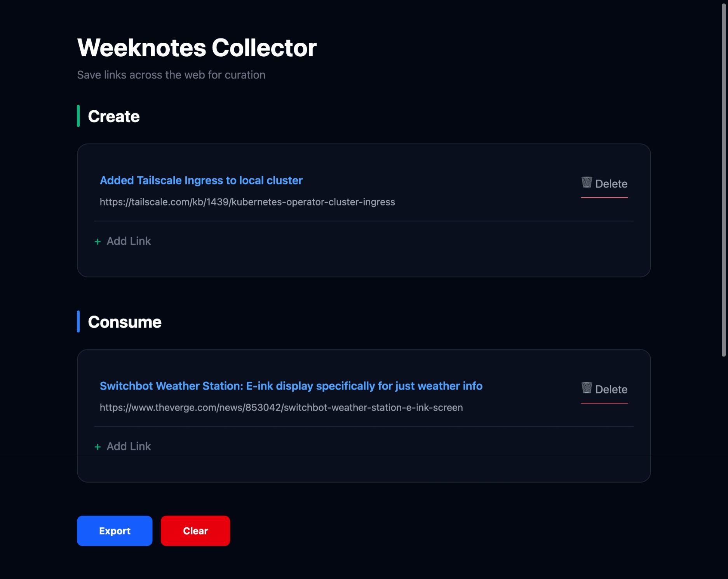The height and width of the screenshot is (579, 728).
Task: Click the green plus icon in Consume section
Action: pyautogui.click(x=98, y=447)
